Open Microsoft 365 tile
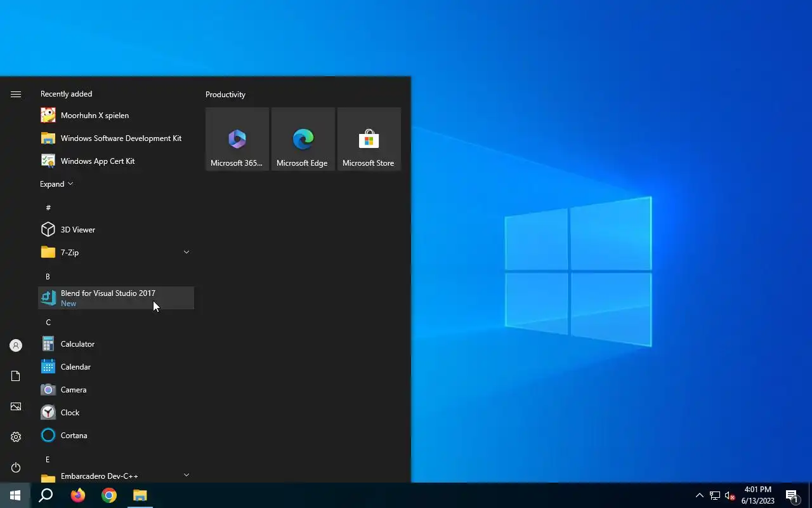 [x=237, y=139]
